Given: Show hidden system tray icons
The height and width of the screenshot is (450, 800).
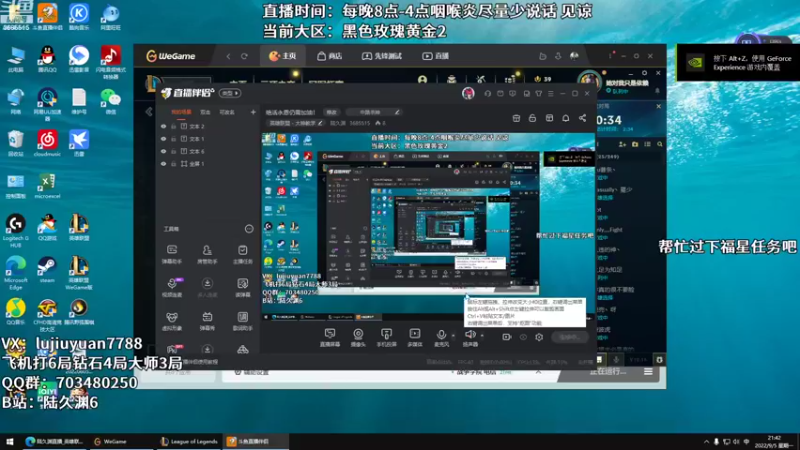Looking at the screenshot, I should click(x=707, y=442).
